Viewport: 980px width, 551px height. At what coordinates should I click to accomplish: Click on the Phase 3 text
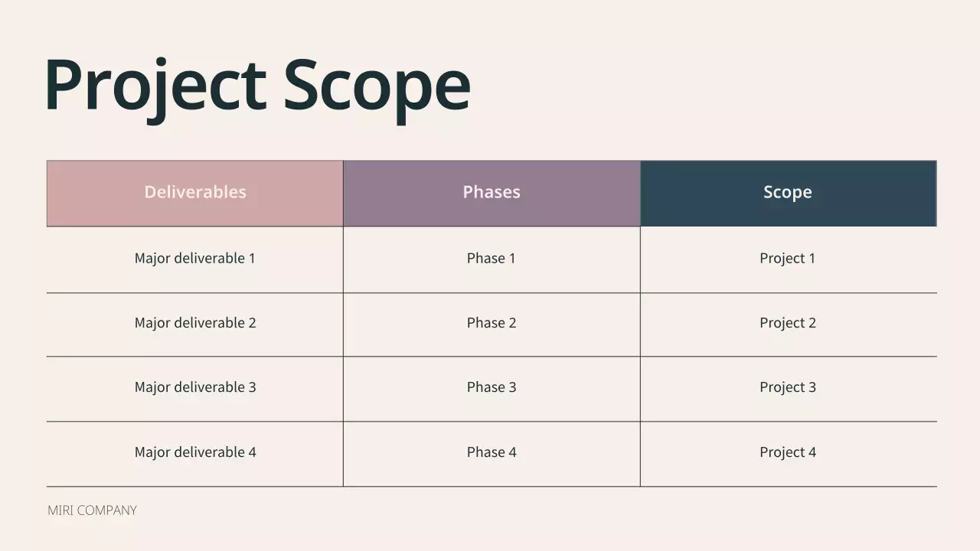click(x=492, y=387)
